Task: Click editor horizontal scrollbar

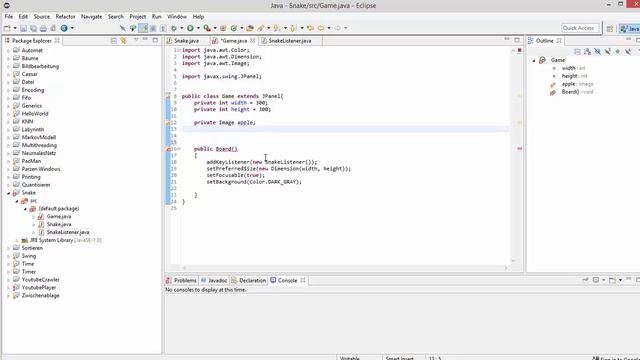Action: click(x=345, y=268)
